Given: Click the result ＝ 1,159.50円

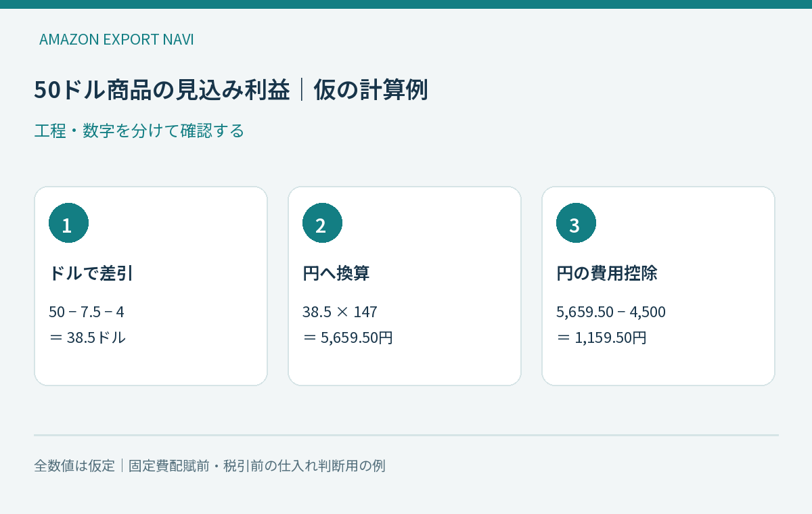Looking at the screenshot, I should click(602, 337).
